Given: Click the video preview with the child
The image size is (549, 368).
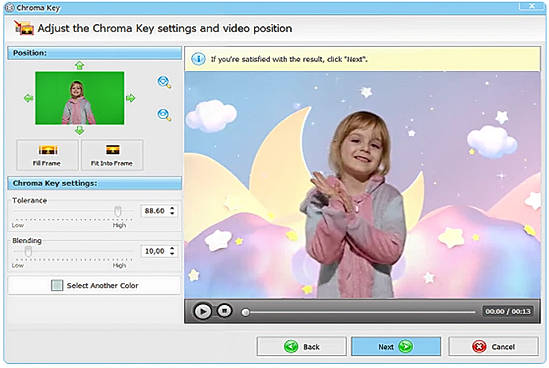Looking at the screenshot, I should tap(362, 185).
